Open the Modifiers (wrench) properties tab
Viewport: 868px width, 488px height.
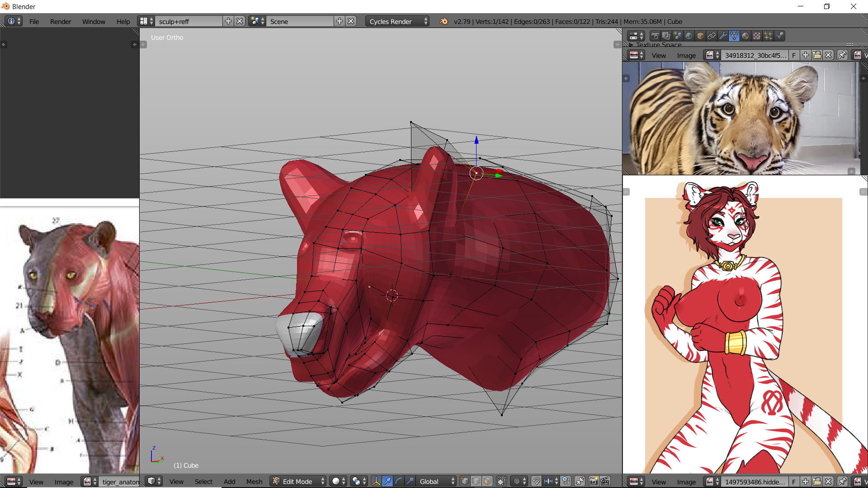(723, 36)
